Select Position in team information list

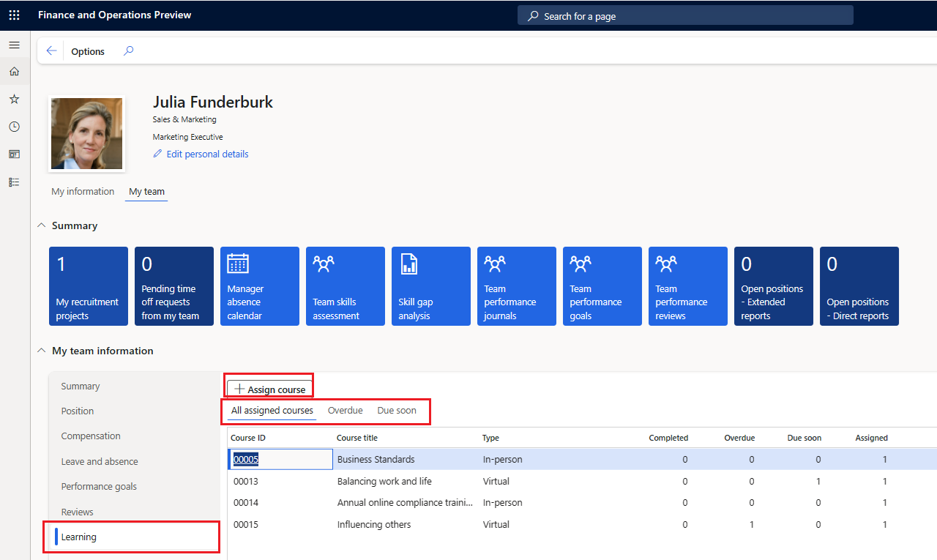[x=78, y=411]
